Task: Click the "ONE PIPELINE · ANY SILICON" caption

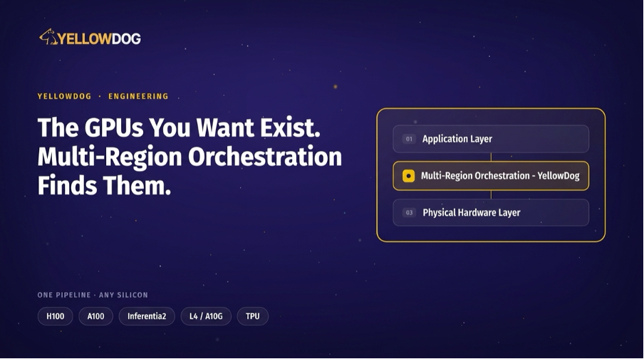Action: pyautogui.click(x=93, y=295)
